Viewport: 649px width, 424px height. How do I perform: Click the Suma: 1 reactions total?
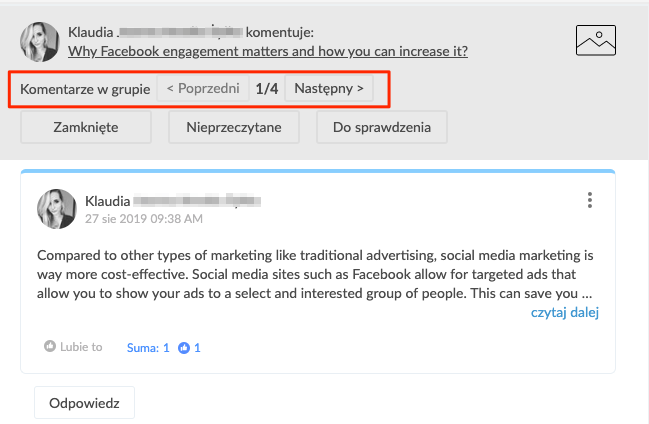click(148, 348)
